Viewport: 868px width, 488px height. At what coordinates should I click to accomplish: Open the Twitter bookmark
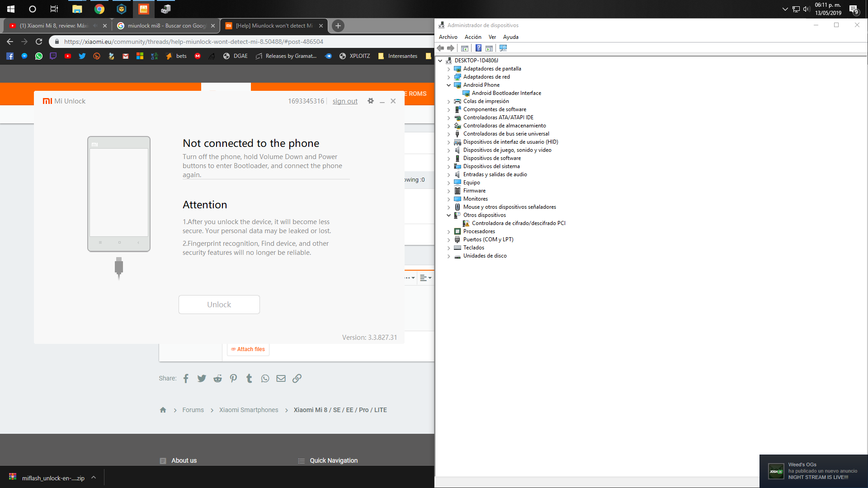pyautogui.click(x=82, y=56)
